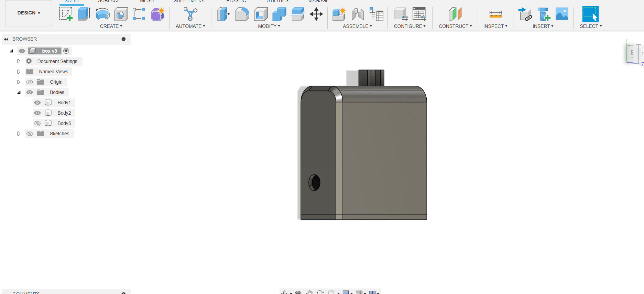644x294 pixels.
Task: Click the Insert Derive icon
Action: point(525,14)
